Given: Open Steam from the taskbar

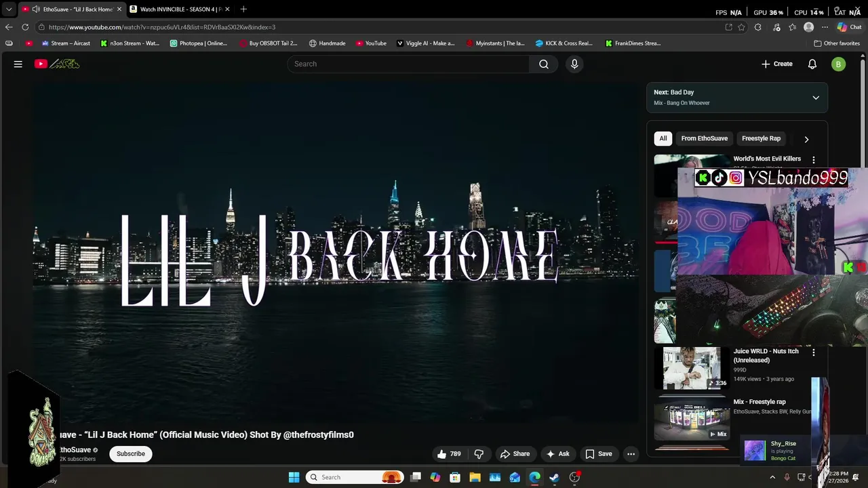Looking at the screenshot, I should pos(555,477).
